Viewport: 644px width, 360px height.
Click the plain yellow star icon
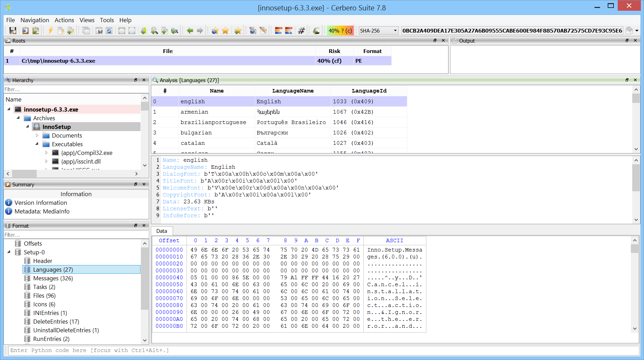click(x=225, y=30)
